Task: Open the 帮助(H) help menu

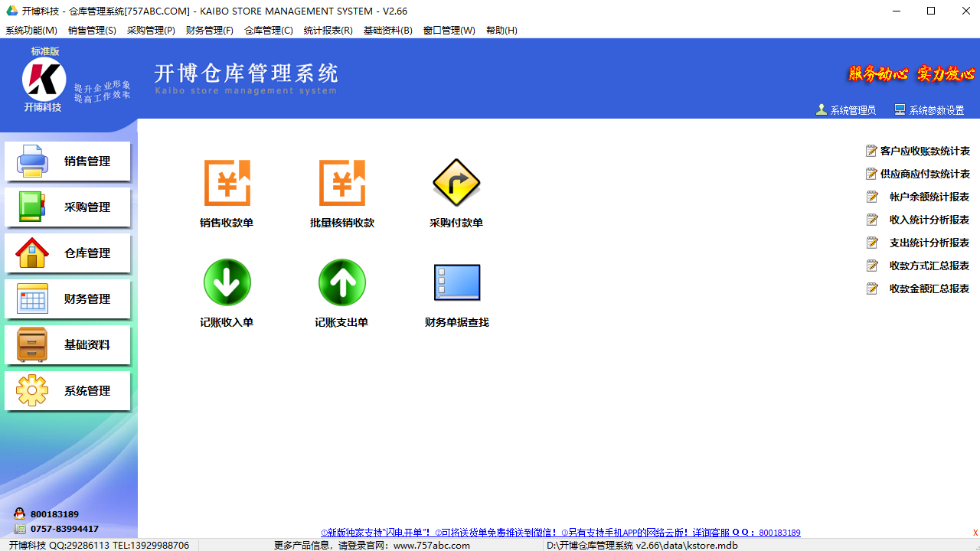Action: click(x=501, y=31)
